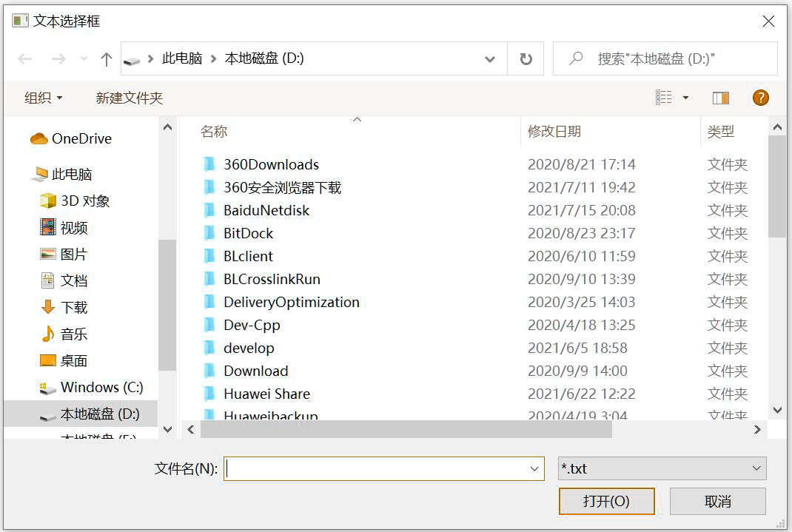Click the horizontal scrollbar thumb
Screen dimensions: 792x532
pos(406,430)
